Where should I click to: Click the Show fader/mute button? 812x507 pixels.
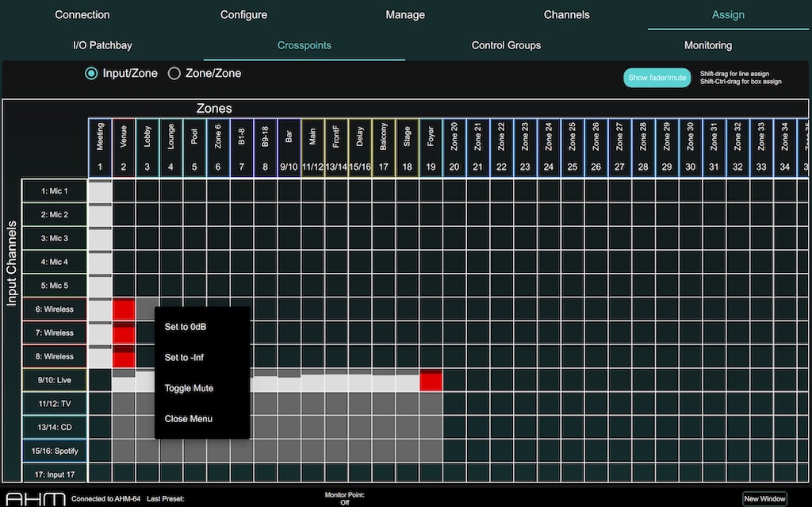click(657, 78)
